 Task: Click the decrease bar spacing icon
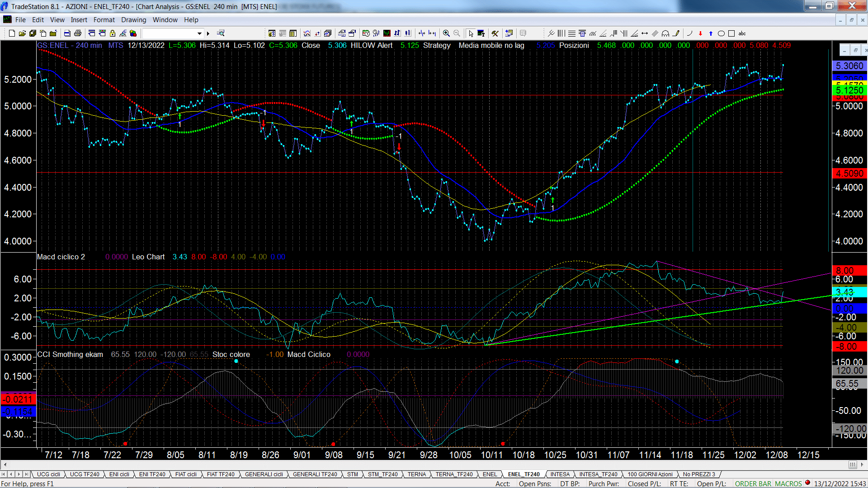tap(421, 33)
